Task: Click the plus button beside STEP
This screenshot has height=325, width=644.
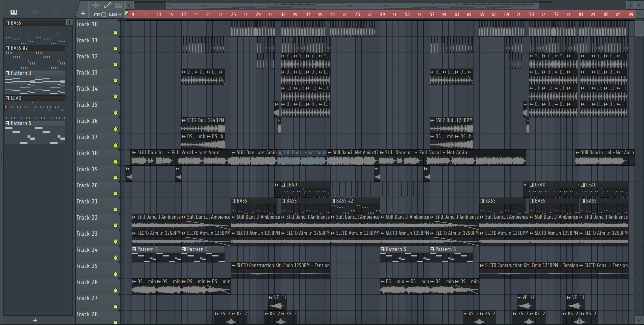Action: [83, 13]
